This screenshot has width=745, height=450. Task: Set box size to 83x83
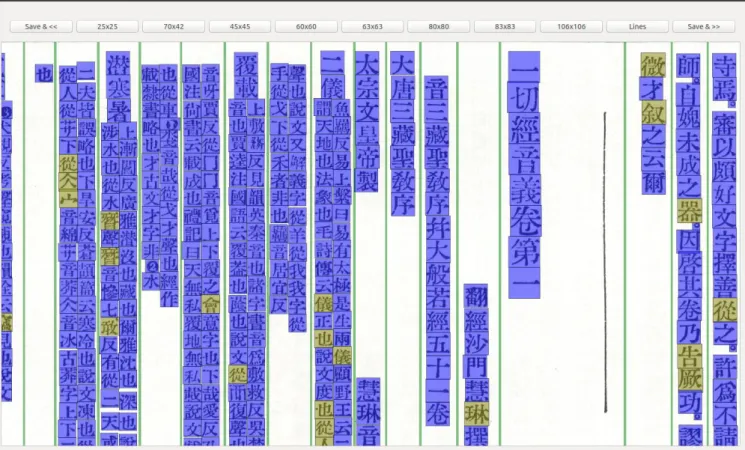505,27
